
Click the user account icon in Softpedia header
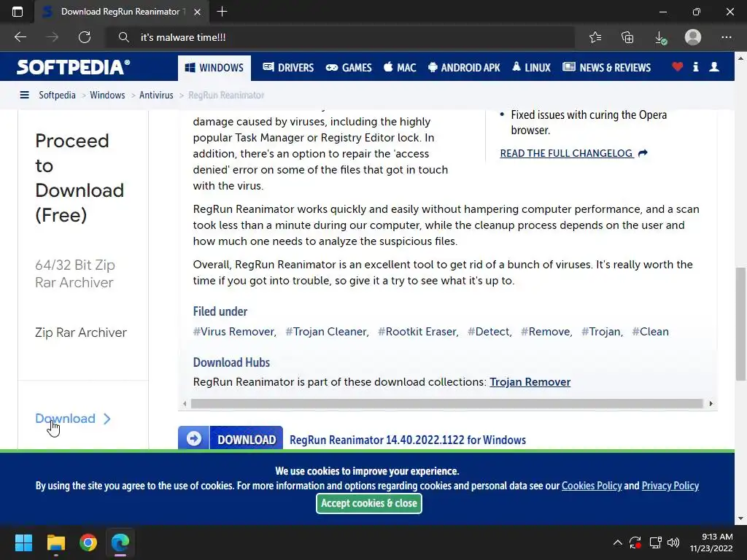coord(714,66)
